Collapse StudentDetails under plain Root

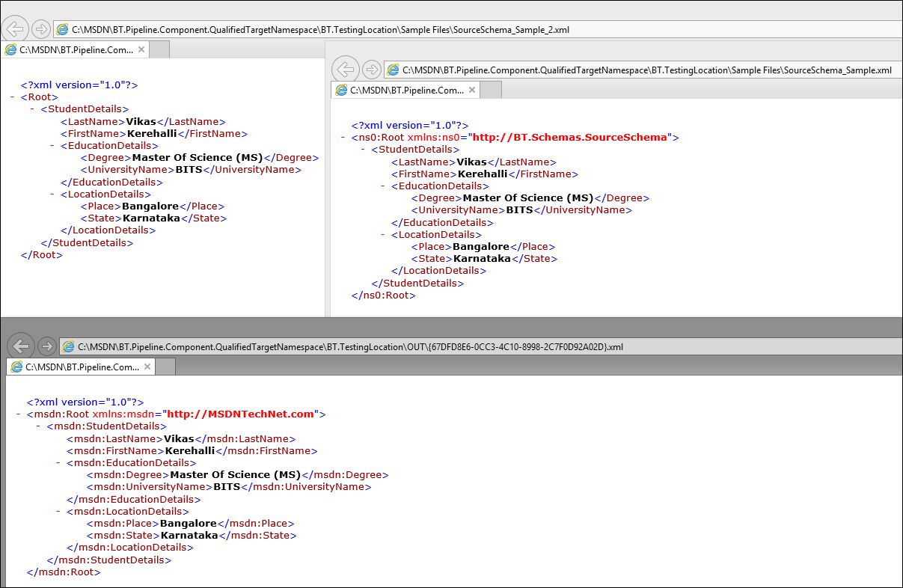click(33, 109)
